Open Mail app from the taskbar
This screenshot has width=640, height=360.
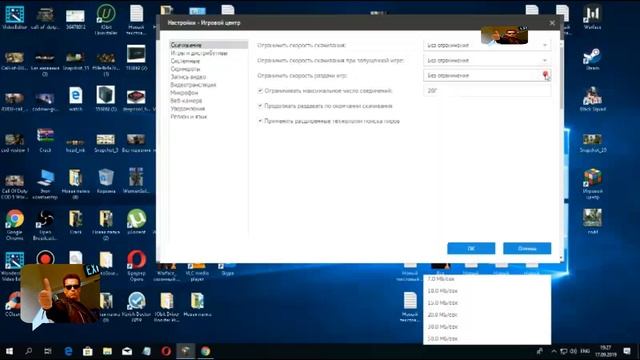click(127, 351)
